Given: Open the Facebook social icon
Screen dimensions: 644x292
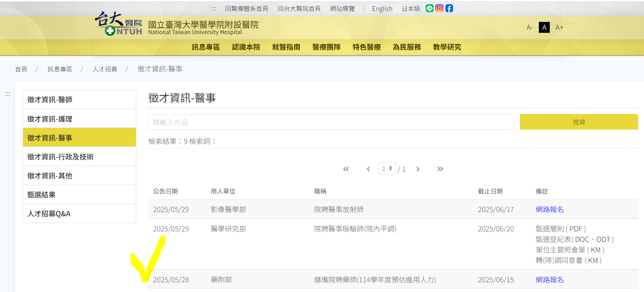Looking at the screenshot, I should 449,8.
